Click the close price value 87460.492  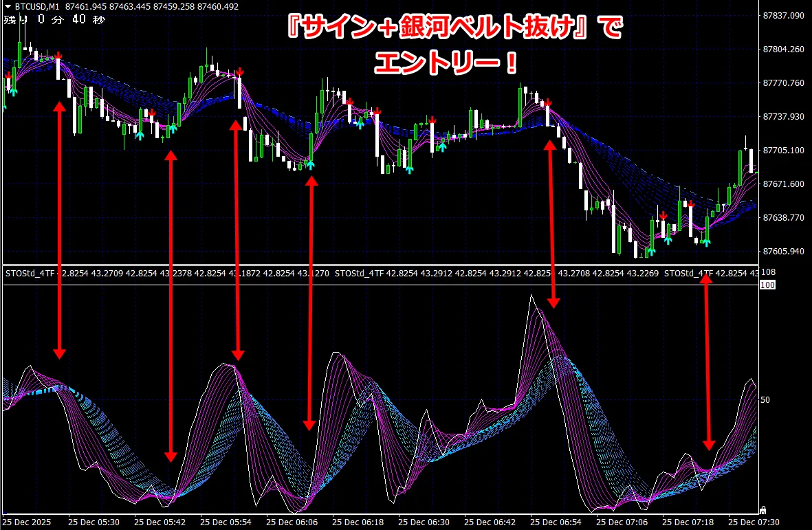[x=218, y=7]
